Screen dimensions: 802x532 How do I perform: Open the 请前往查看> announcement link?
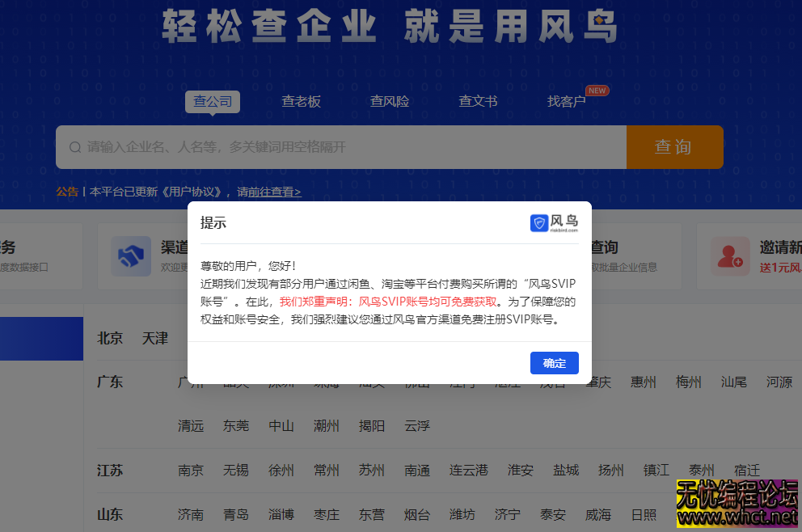pos(269,192)
